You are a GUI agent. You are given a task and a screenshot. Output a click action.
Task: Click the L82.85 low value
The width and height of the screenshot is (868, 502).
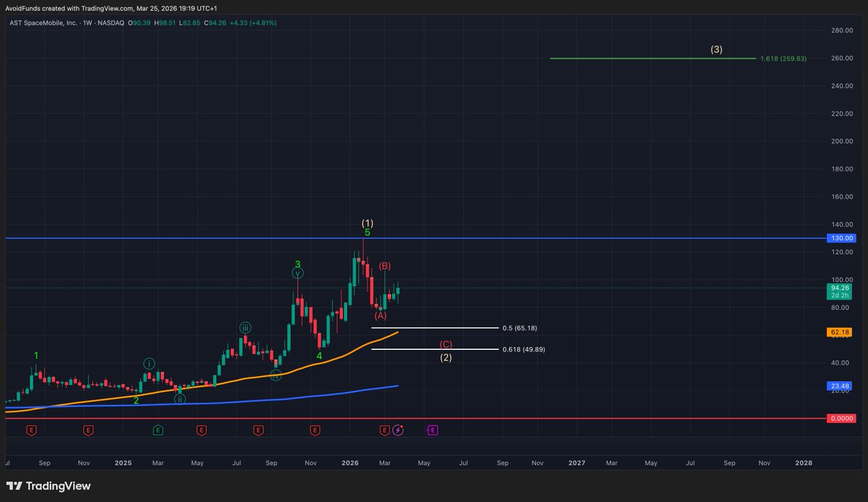191,23
